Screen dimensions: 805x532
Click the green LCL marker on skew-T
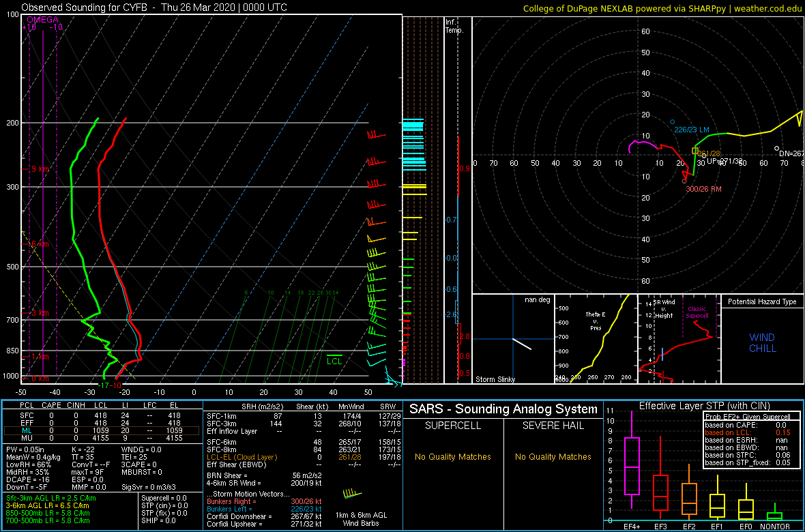[x=334, y=359]
